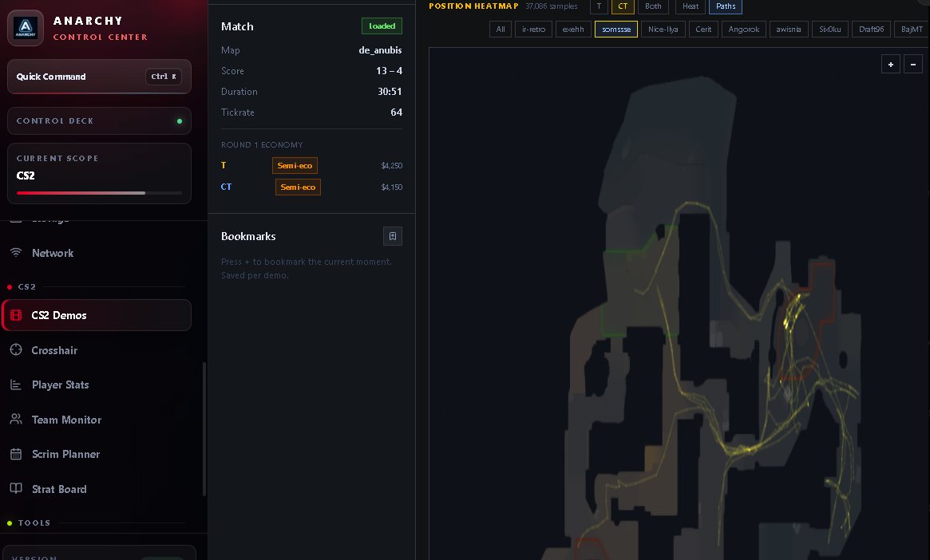Image resolution: width=930 pixels, height=560 pixels.
Task: Open Team Monitor
Action: coord(99,420)
